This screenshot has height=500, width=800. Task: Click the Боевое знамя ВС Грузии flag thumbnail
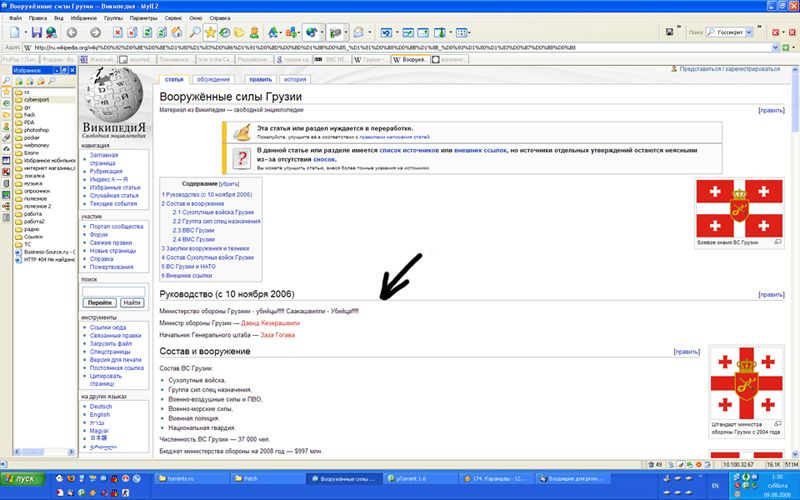coord(739,208)
